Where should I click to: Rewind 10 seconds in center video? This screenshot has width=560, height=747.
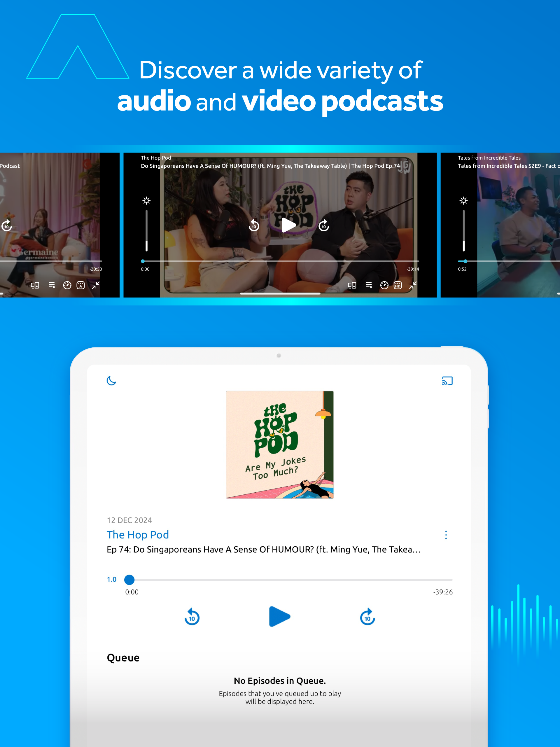click(254, 225)
